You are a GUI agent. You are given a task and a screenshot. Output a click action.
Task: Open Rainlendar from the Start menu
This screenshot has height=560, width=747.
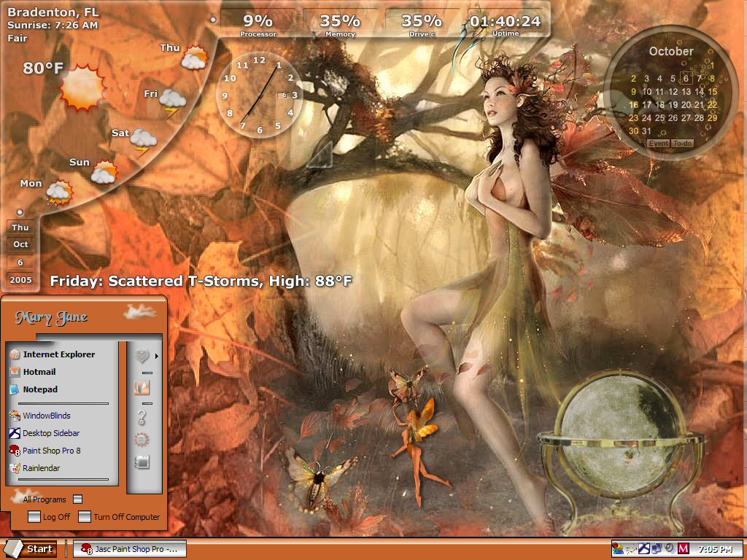pyautogui.click(x=35, y=468)
